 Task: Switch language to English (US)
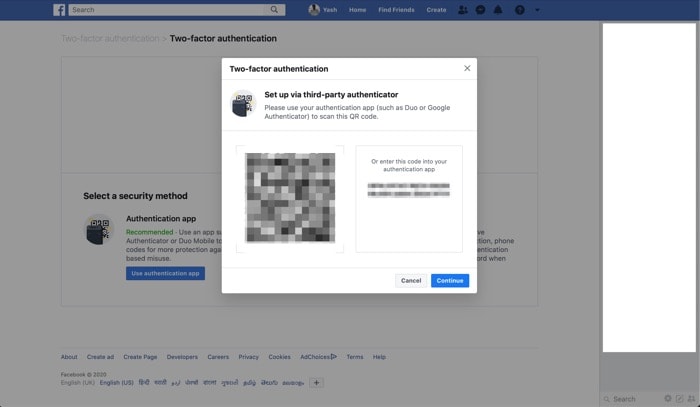117,383
